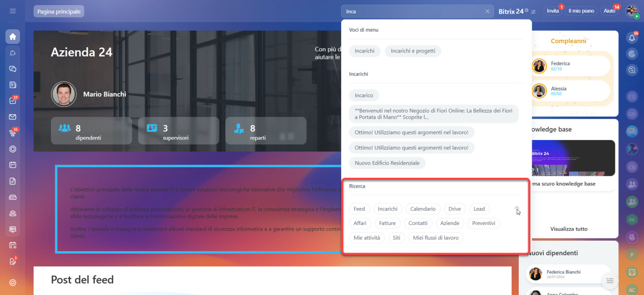Open the Benvenuti nel nostro Negozio result
Viewport: 644px width, 295px height.
434,114
